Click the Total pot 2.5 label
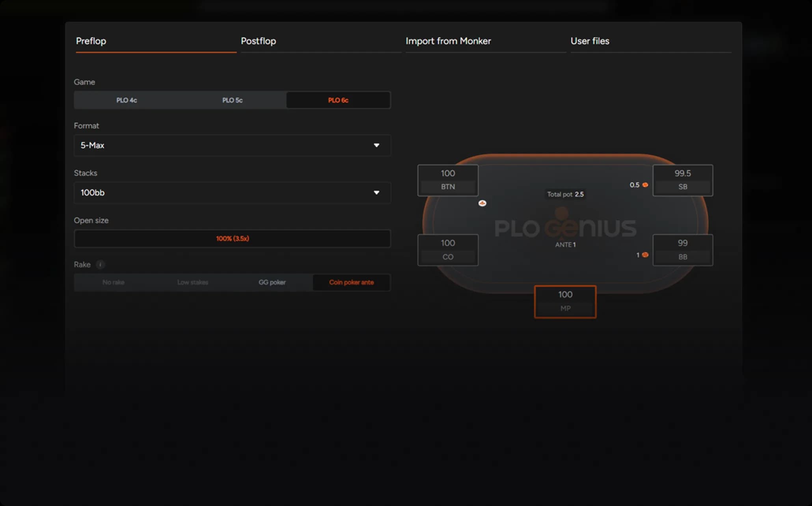Viewport: 812px width, 506px height. pyautogui.click(x=565, y=194)
